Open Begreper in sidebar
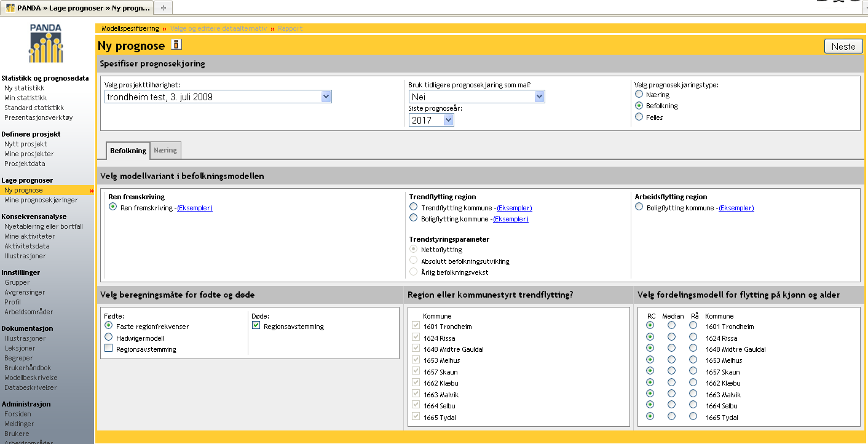Image resolution: width=868 pixels, height=444 pixels. click(18, 358)
